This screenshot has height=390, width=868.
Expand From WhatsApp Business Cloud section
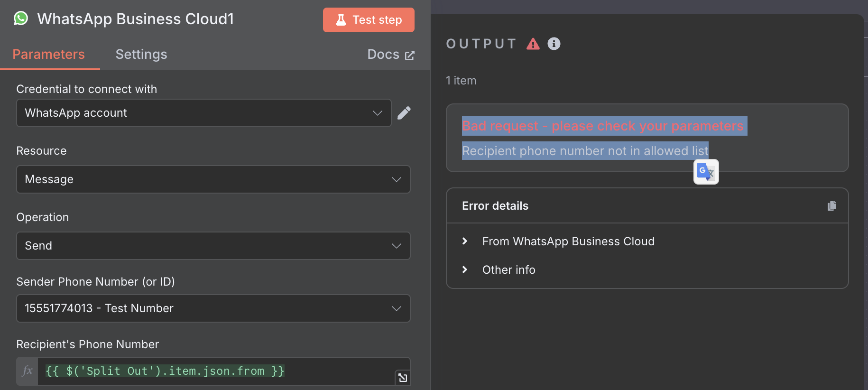point(568,241)
